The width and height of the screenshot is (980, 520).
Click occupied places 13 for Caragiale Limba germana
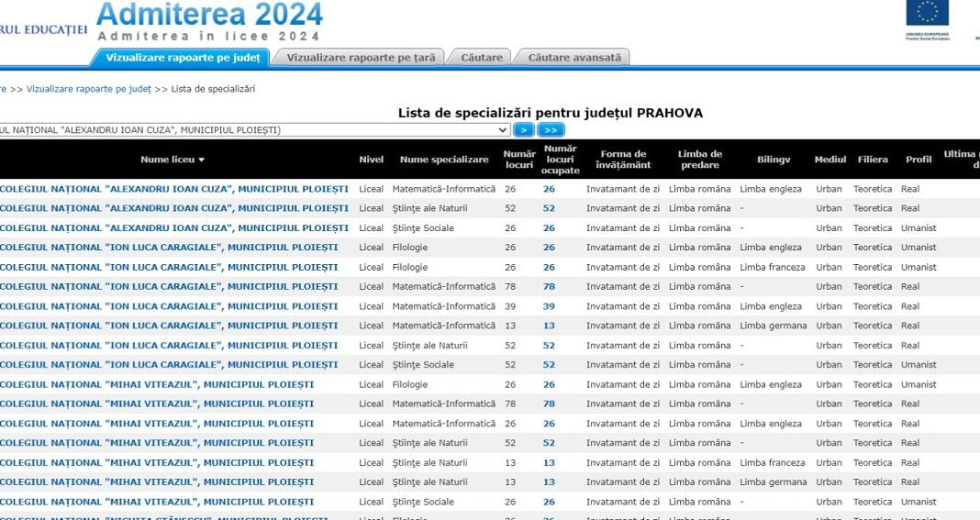tap(549, 326)
